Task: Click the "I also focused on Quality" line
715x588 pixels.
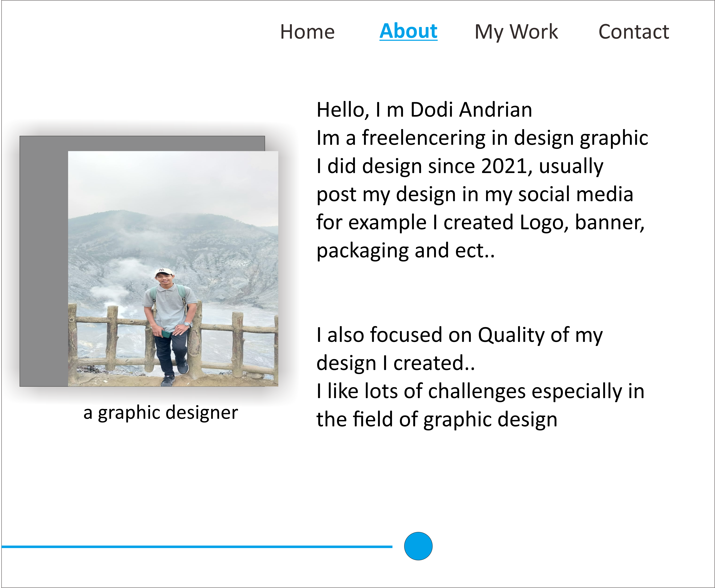Action: [459, 335]
